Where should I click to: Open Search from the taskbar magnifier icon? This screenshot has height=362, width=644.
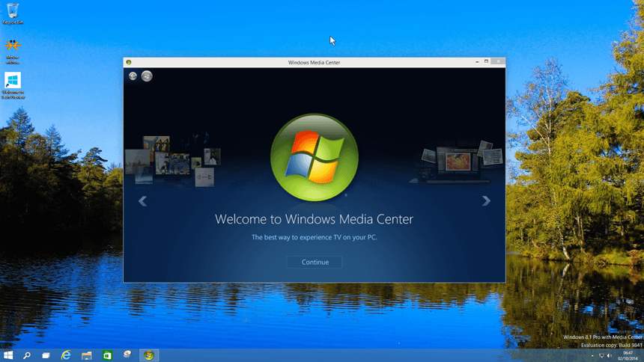27,355
